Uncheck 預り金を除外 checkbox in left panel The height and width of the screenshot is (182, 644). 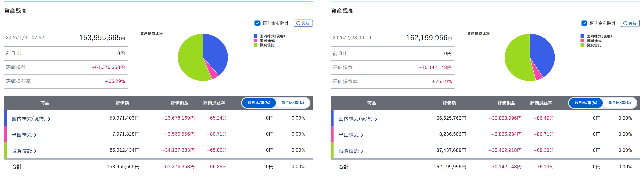257,23
